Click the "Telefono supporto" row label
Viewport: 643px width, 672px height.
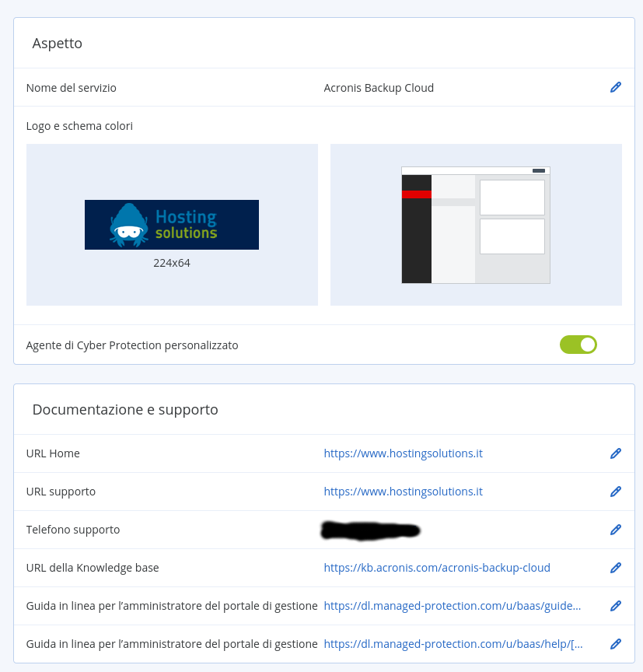(73, 530)
